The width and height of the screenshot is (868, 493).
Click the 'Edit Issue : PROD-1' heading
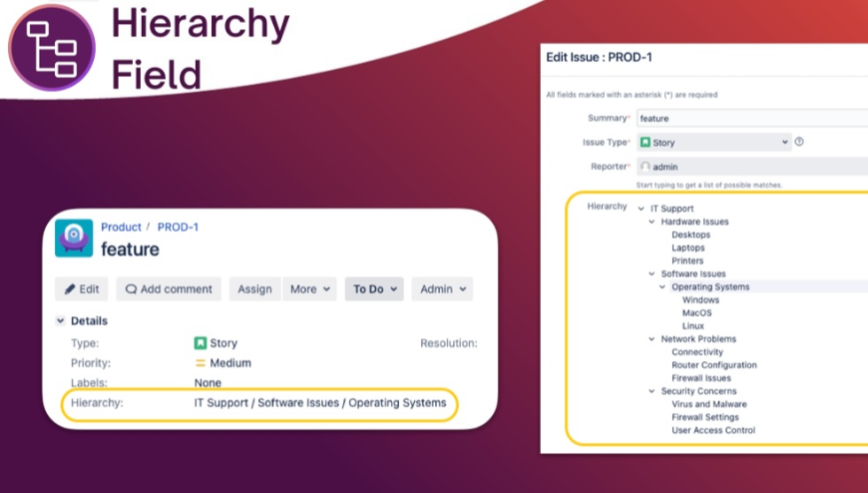click(599, 57)
